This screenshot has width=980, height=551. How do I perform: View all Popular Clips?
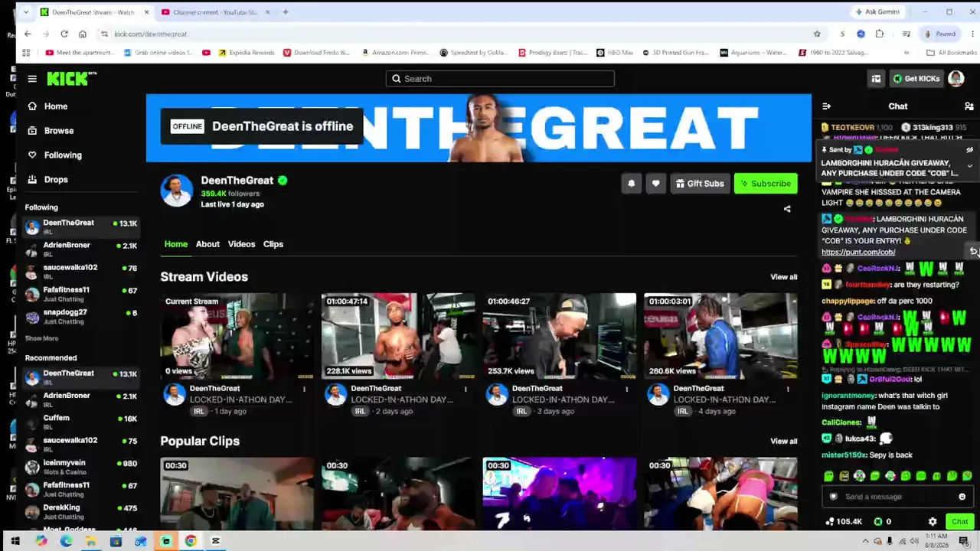pyautogui.click(x=783, y=442)
